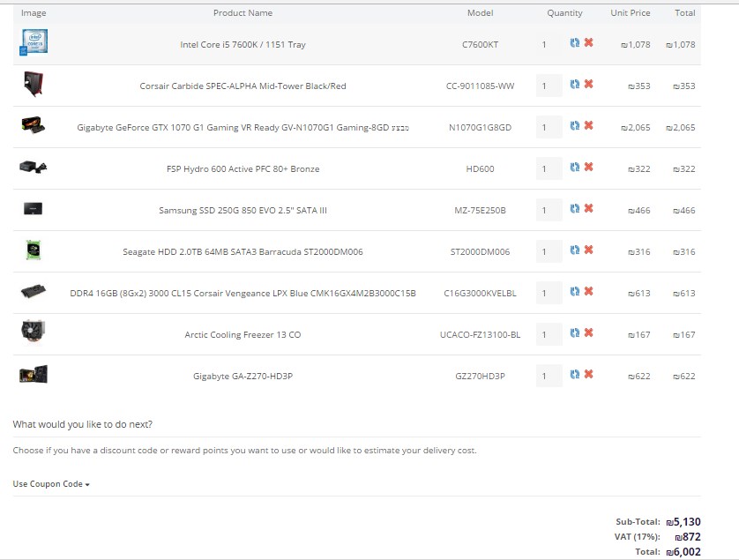
Task: Edit quantity field for FSP Hydro 600
Action: pyautogui.click(x=549, y=168)
